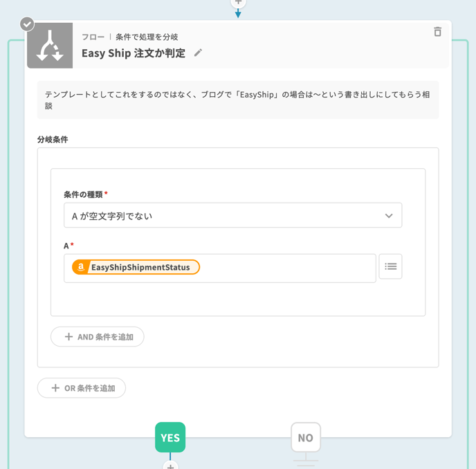
Task: Click the フロー breadcrumb label
Action: click(93, 37)
